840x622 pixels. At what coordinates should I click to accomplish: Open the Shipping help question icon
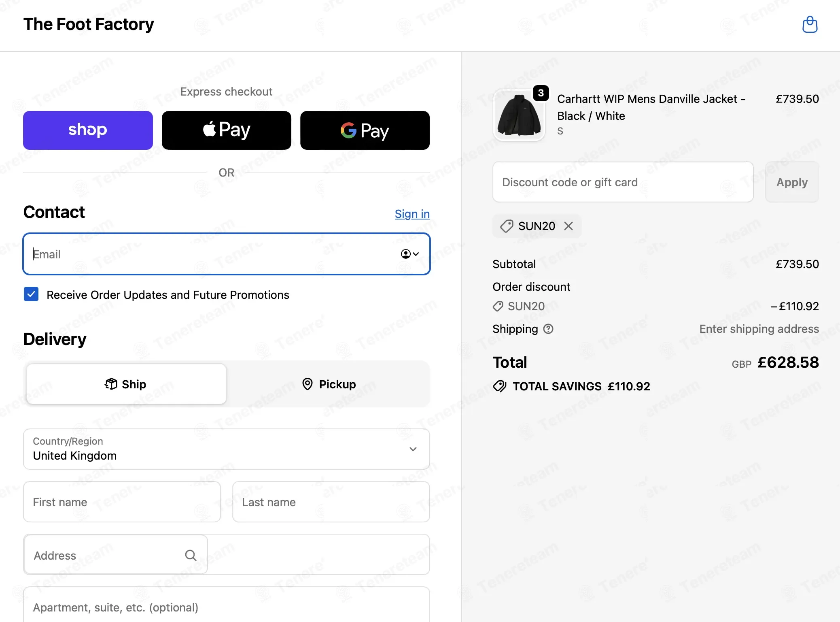point(548,329)
